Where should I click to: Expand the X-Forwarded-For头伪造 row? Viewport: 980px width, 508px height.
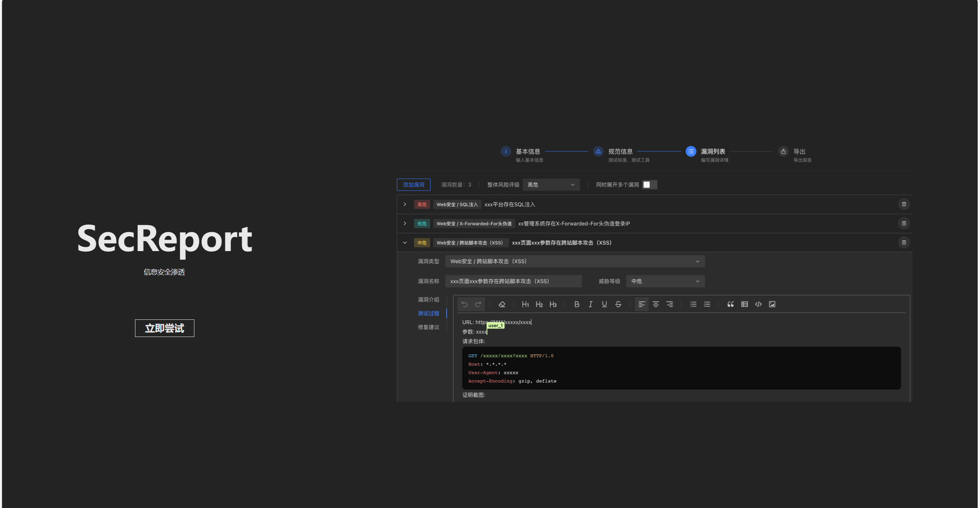(x=405, y=223)
